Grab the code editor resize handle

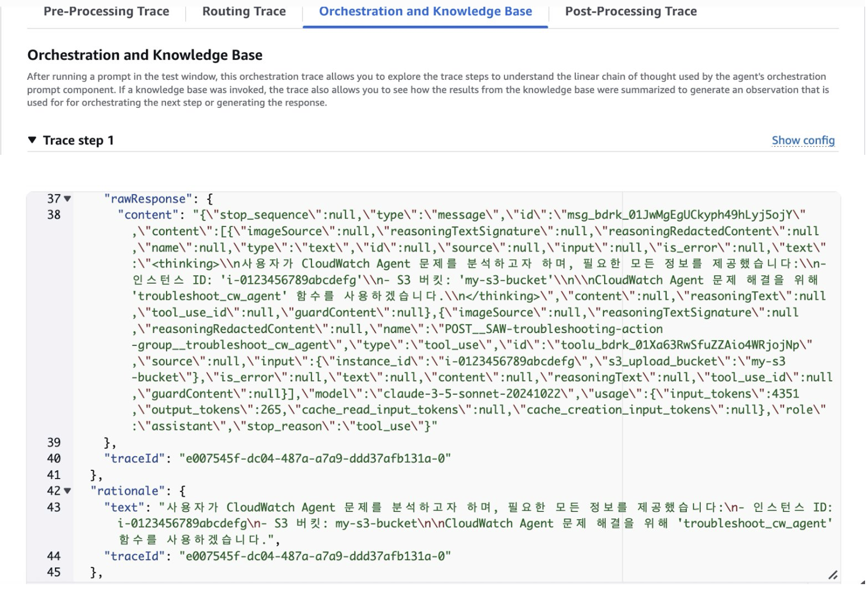(832, 575)
